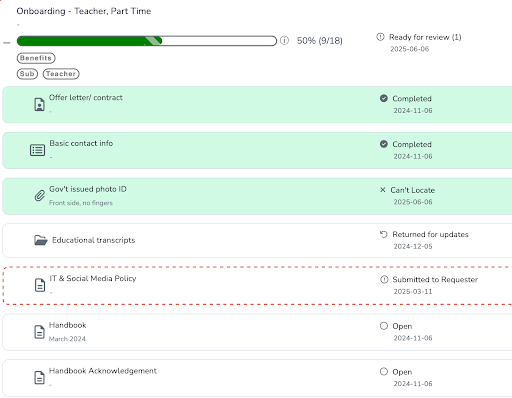Click the Open status circle for Handbook Acknowledgement
Screen dimensions: 512x398
pos(384,371)
